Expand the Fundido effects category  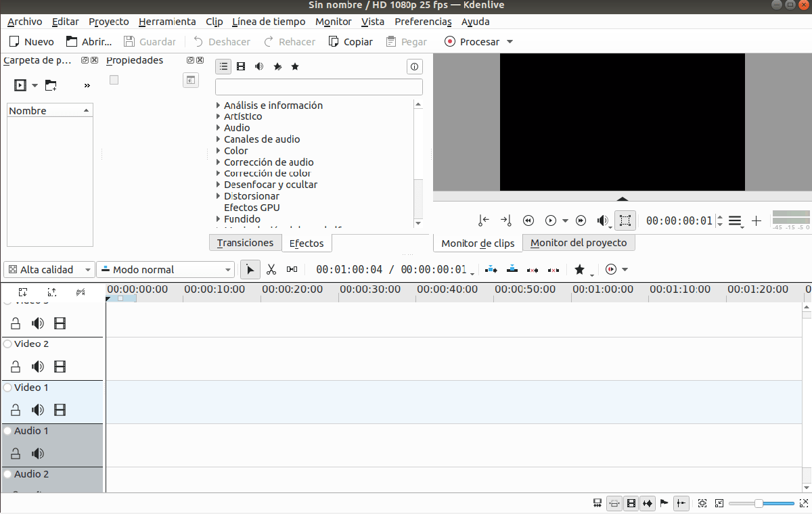(218, 218)
